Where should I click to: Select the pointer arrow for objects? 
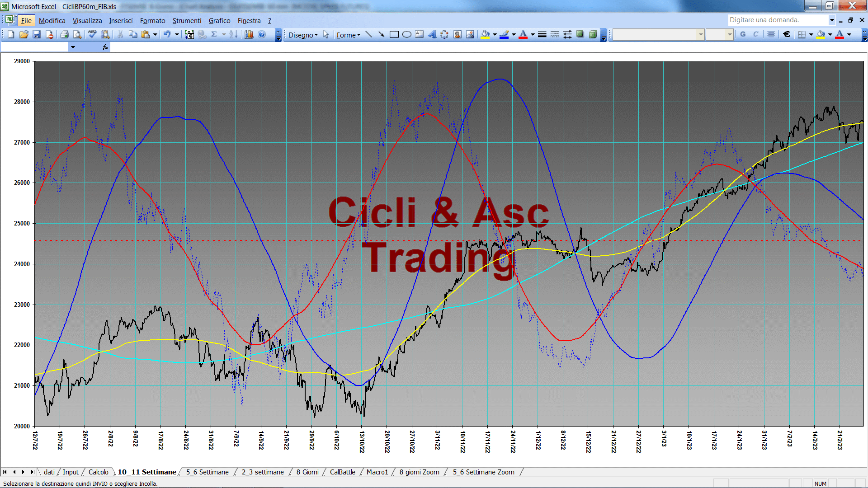click(x=326, y=34)
